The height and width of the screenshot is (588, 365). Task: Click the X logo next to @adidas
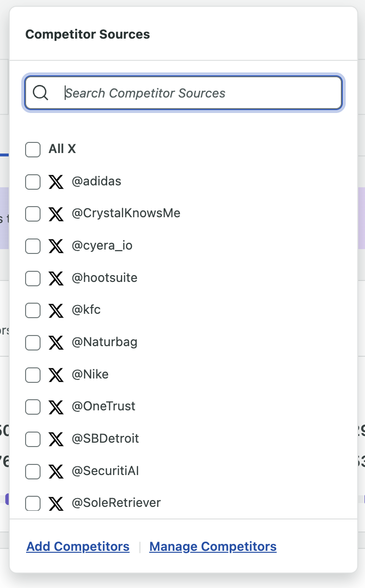[56, 182]
